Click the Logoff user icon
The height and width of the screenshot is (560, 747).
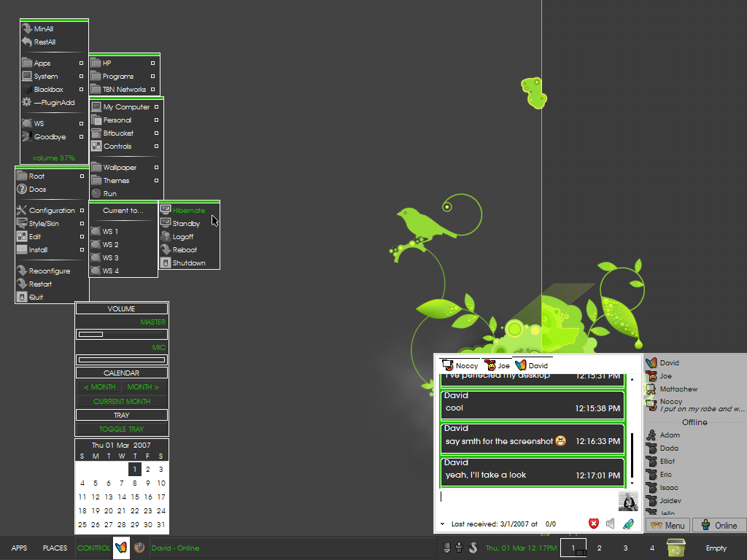point(166,236)
